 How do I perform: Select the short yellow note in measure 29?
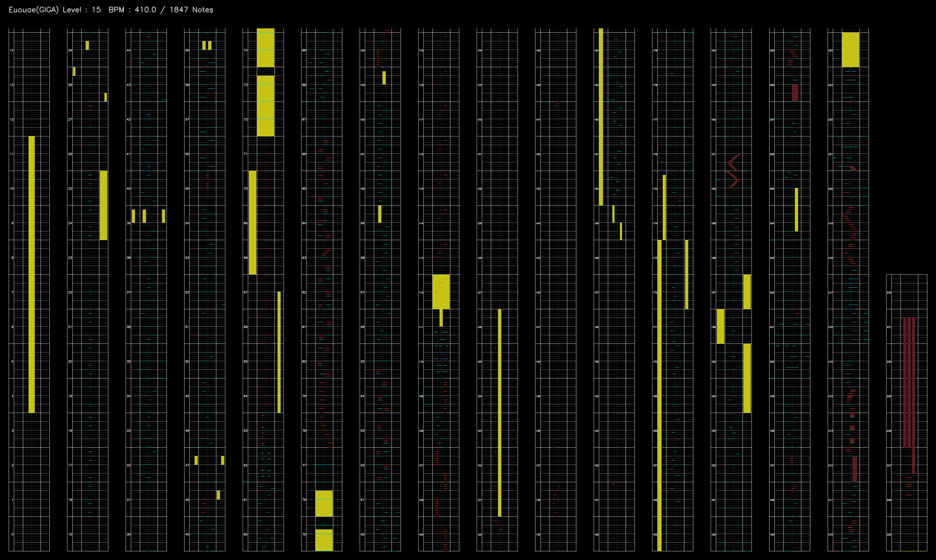coord(87,45)
